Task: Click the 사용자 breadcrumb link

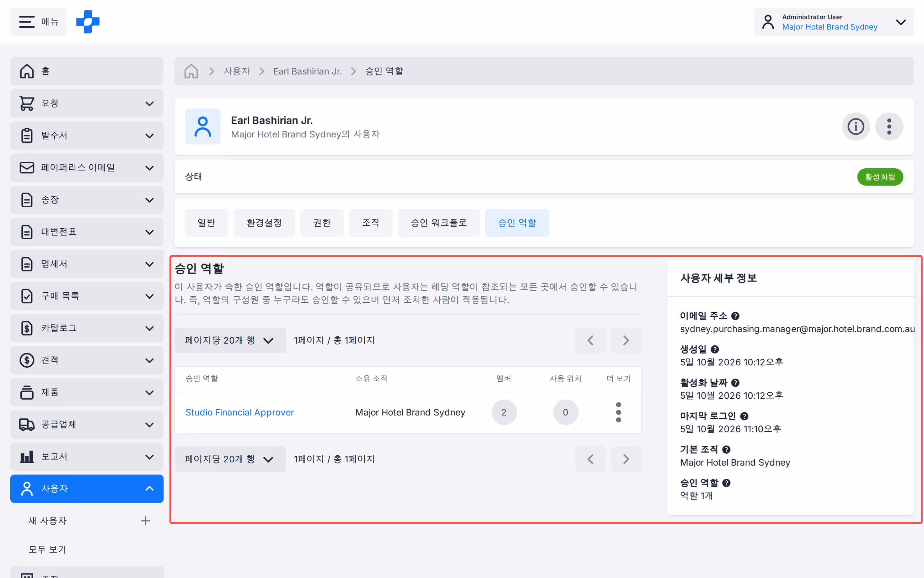Action: tap(237, 71)
